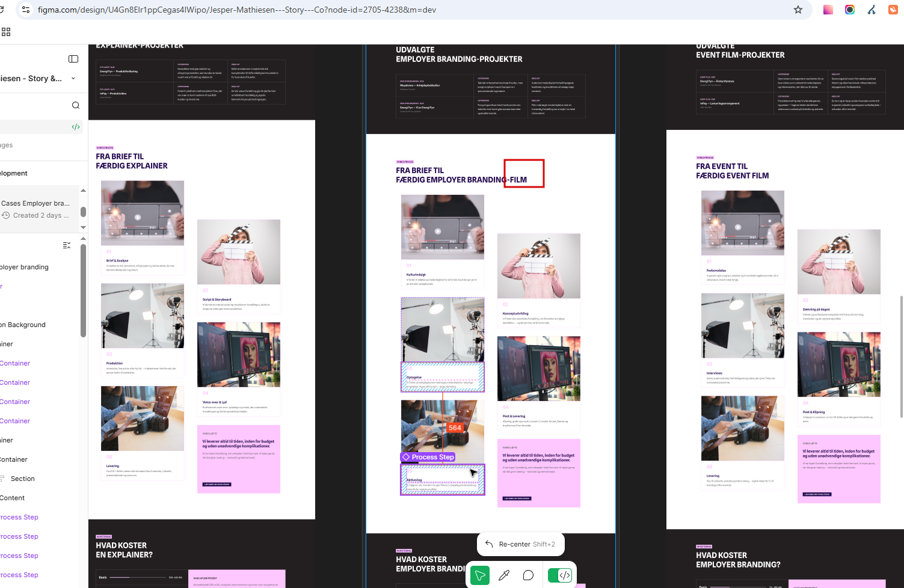Open the Figma apps grid icon
904x588 pixels.
pyautogui.click(x=6, y=32)
